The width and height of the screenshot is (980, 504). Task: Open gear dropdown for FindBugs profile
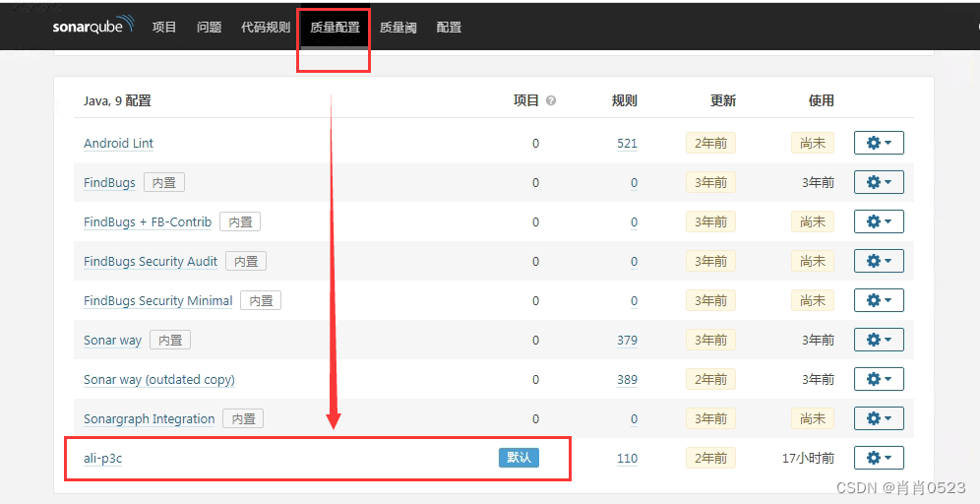(879, 182)
